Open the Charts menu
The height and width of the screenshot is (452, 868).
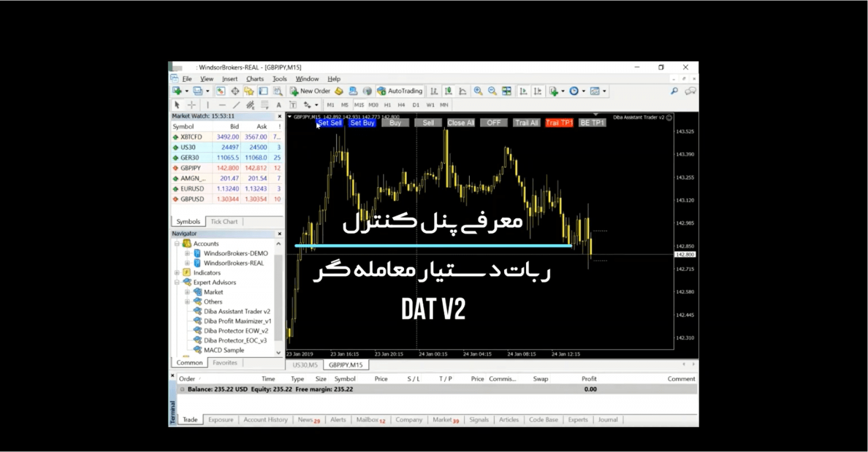(x=255, y=79)
